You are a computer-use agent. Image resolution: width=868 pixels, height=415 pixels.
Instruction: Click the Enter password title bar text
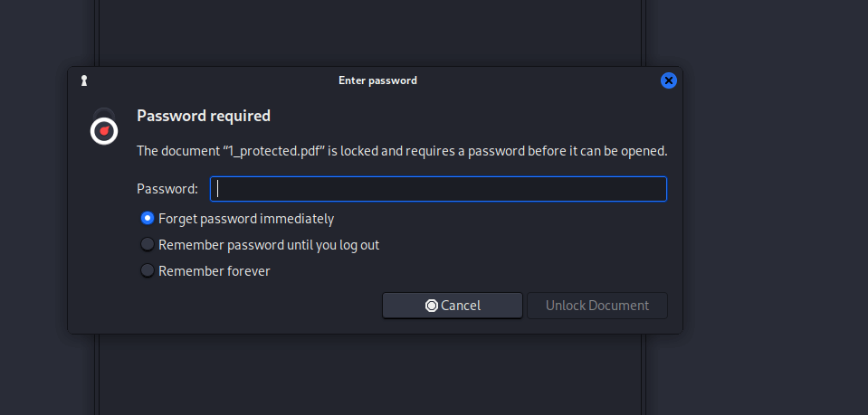pyautogui.click(x=377, y=80)
